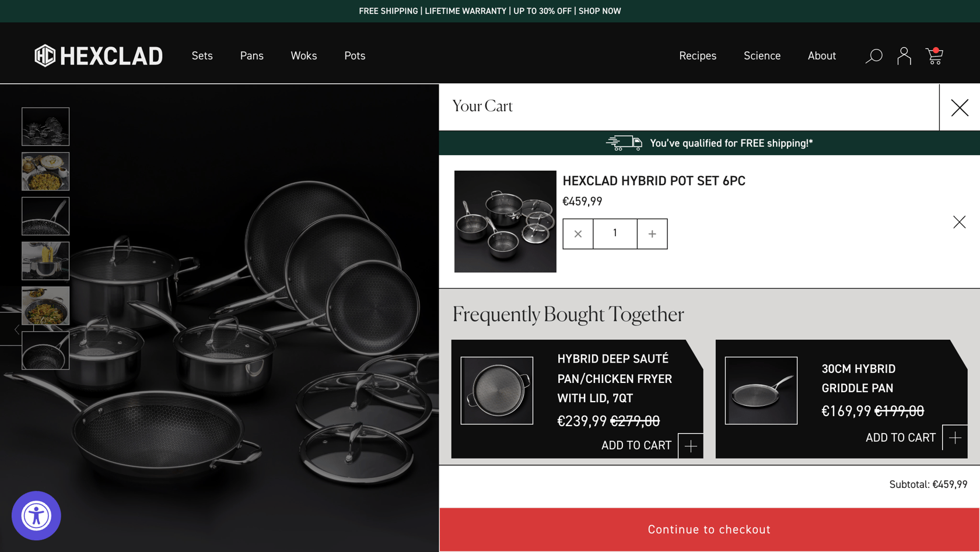Add Hybrid Deep Sauté Pan to cart
The height and width of the screenshot is (552, 980).
point(690,446)
